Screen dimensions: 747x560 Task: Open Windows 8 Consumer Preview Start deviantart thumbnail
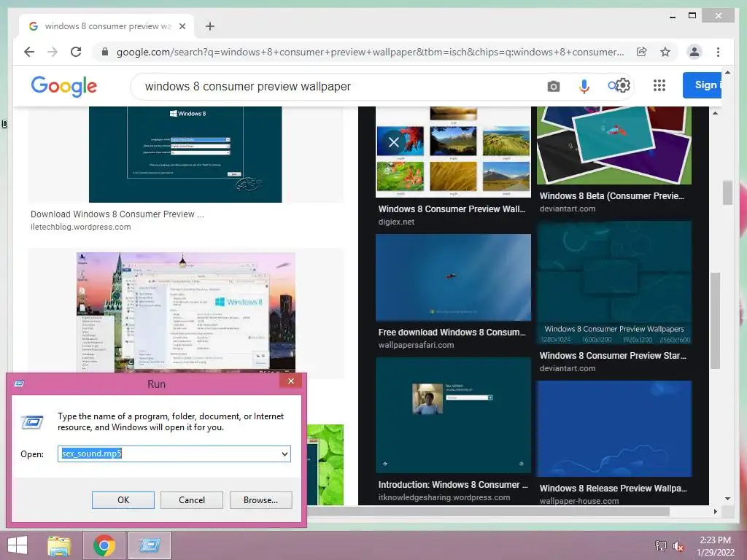pos(614,283)
